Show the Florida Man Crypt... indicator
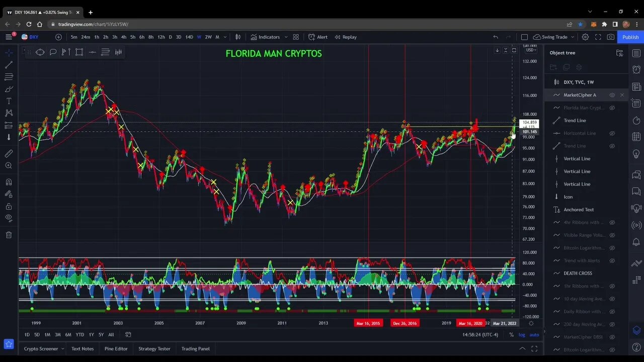644x362 pixels. coord(612,108)
